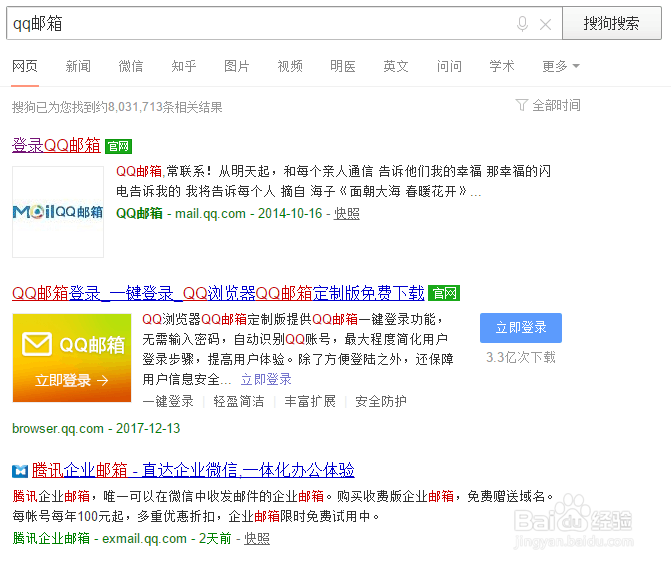Click the 官网 badge beside QQ浏览器 result
The image size is (671, 565).
444,293
